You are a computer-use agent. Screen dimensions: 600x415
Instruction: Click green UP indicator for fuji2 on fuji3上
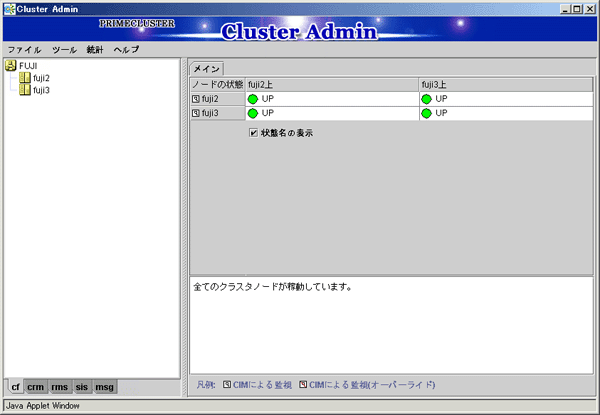[426, 99]
